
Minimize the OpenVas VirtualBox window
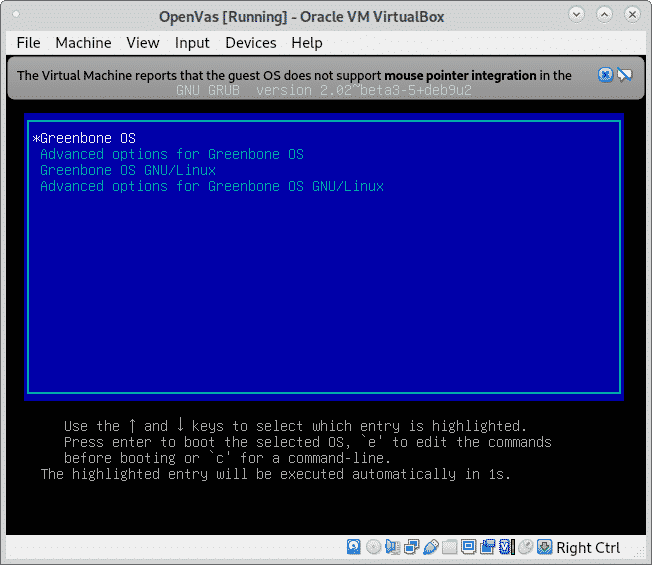pos(576,15)
